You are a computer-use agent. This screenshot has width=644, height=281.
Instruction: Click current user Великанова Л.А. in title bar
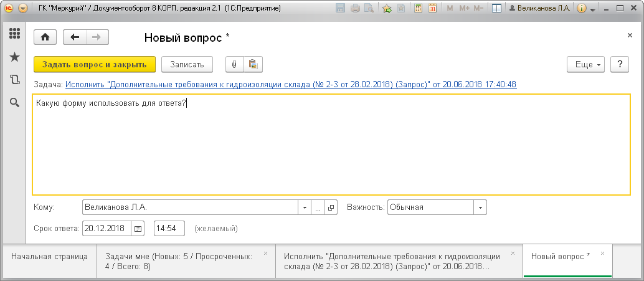click(x=540, y=8)
